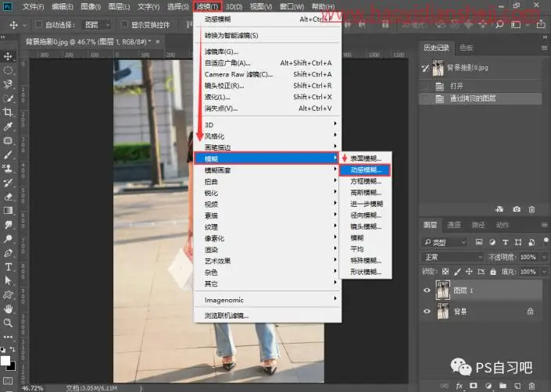
Task: Switch to the 通道 tab
Action: [453, 225]
